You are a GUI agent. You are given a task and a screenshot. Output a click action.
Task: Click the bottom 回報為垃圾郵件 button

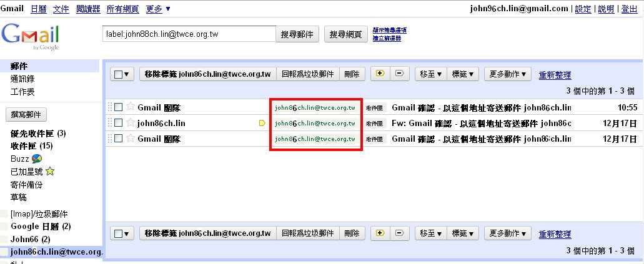(x=308, y=233)
